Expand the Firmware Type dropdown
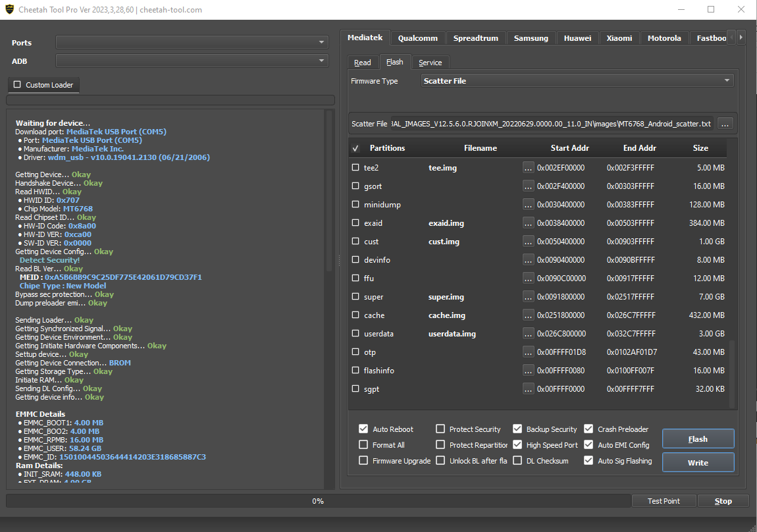Viewport: 757px width, 532px height. pyautogui.click(x=577, y=80)
